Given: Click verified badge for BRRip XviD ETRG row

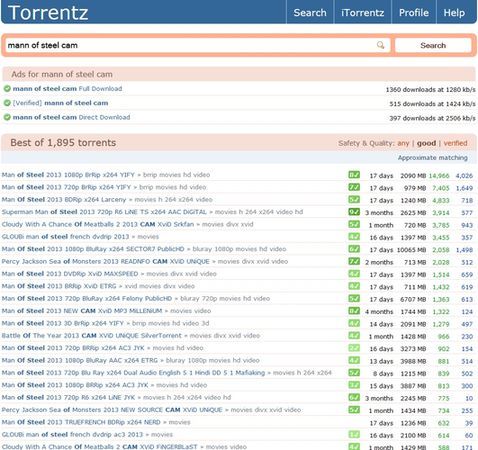Looking at the screenshot, I should [354, 286].
